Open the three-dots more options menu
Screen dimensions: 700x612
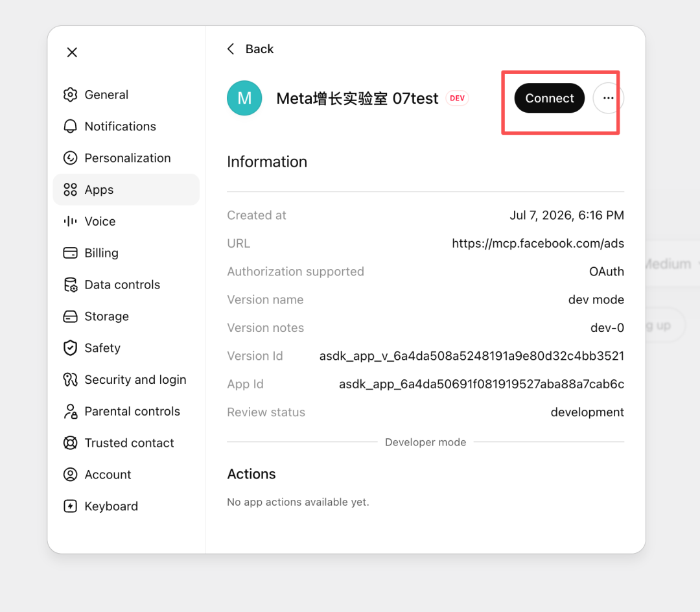608,98
